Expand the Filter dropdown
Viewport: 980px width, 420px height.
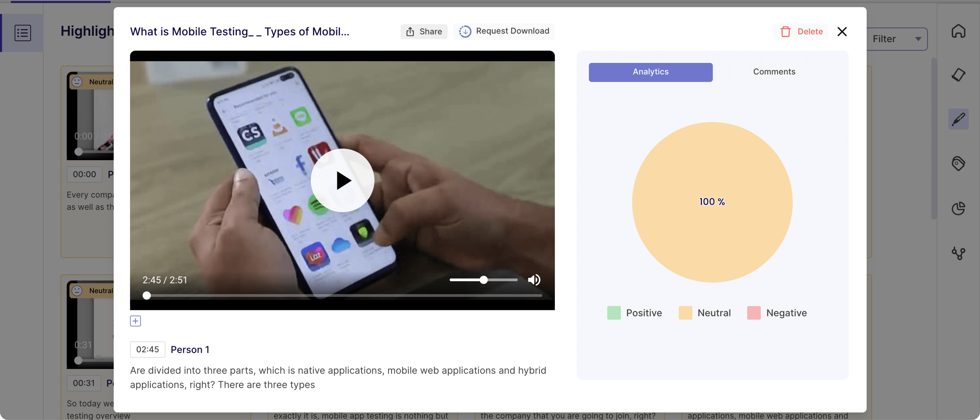pyautogui.click(x=897, y=39)
